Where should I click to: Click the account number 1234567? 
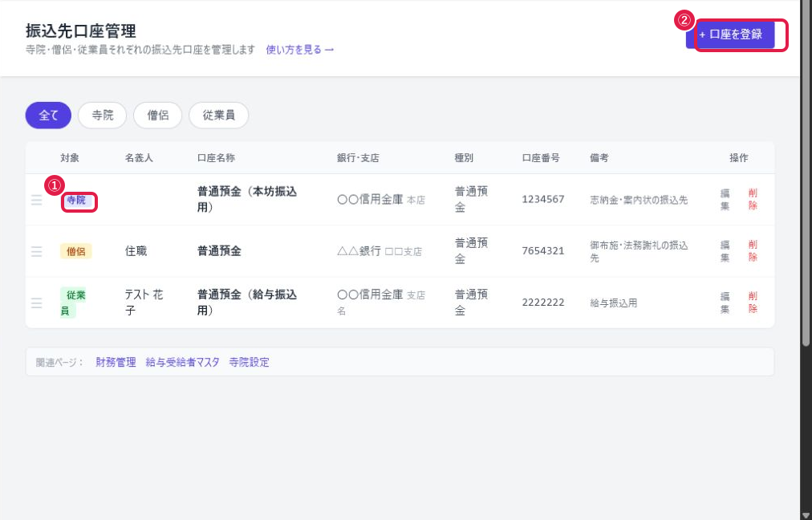(543, 199)
